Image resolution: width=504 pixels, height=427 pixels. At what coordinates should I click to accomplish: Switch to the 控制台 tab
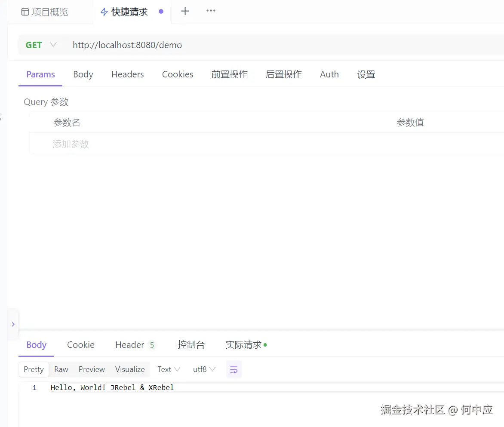click(x=191, y=344)
